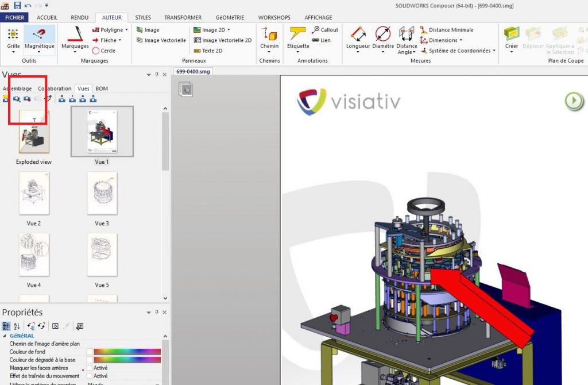Measure with the Diamètre tool
Screen dimensions: 588x385
383,40
